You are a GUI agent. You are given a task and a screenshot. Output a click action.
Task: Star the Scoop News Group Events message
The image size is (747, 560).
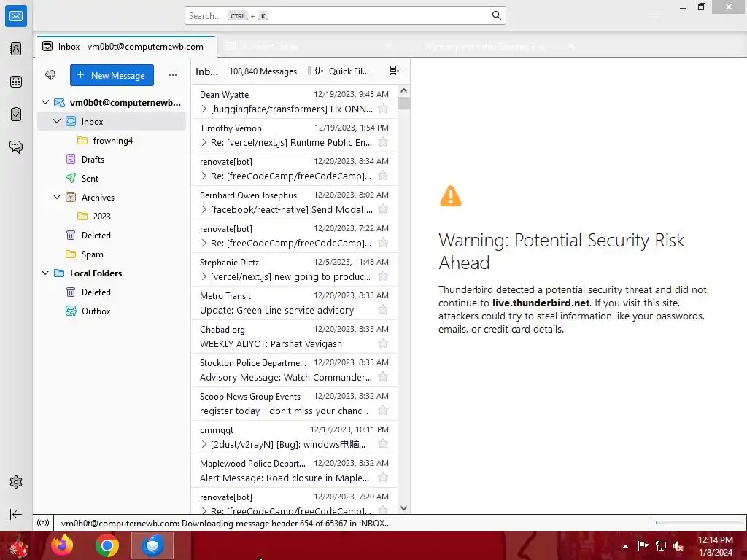coord(382,410)
